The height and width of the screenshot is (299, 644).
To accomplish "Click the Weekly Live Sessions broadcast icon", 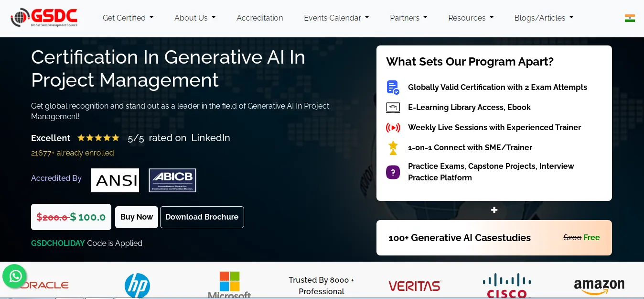I will tap(393, 128).
